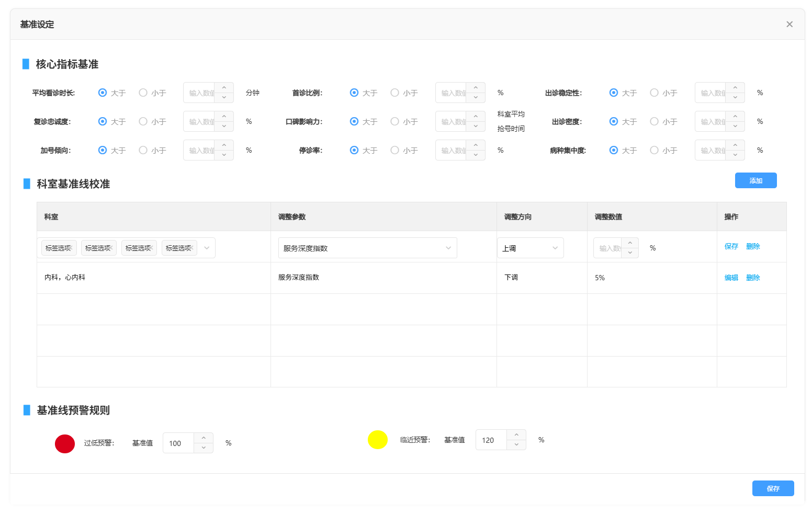The width and height of the screenshot is (812, 515).
Task: Choose 大于 option for 出诊密度
Action: coord(614,121)
